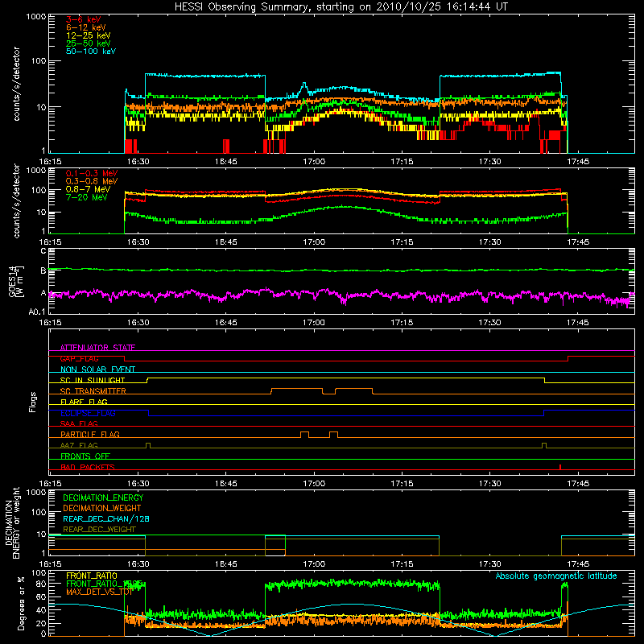Select the SAA_FLAG label

79,423
